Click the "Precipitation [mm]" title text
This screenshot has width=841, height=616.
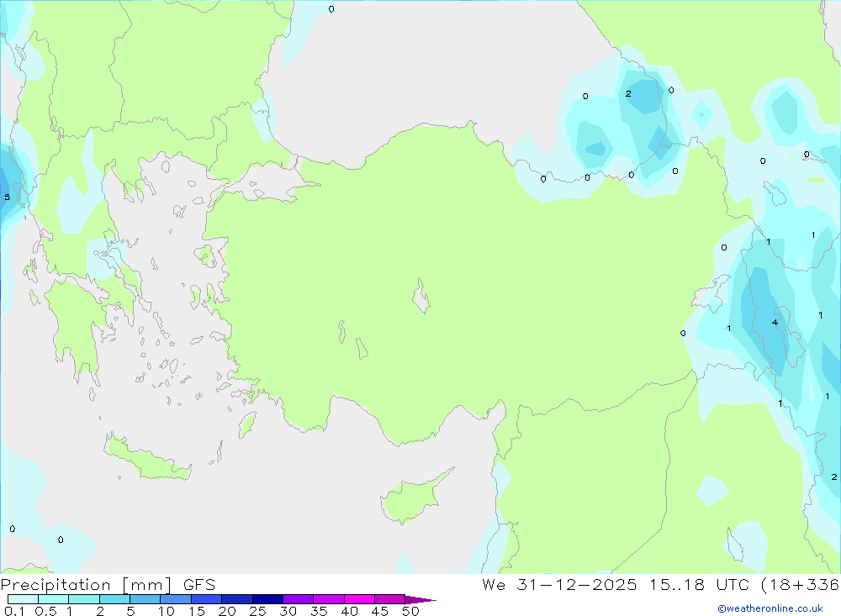pyautogui.click(x=87, y=585)
